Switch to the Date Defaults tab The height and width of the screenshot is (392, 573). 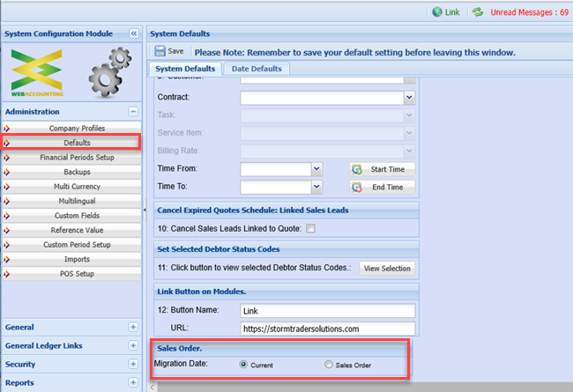pos(256,69)
